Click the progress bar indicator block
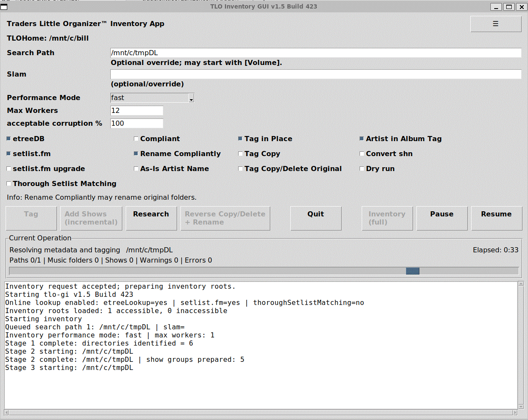 (413, 271)
